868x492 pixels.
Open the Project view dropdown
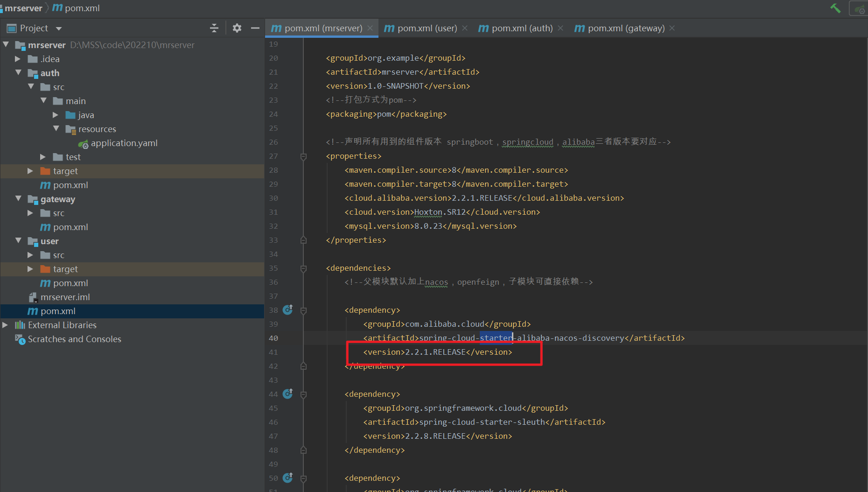pyautogui.click(x=59, y=28)
